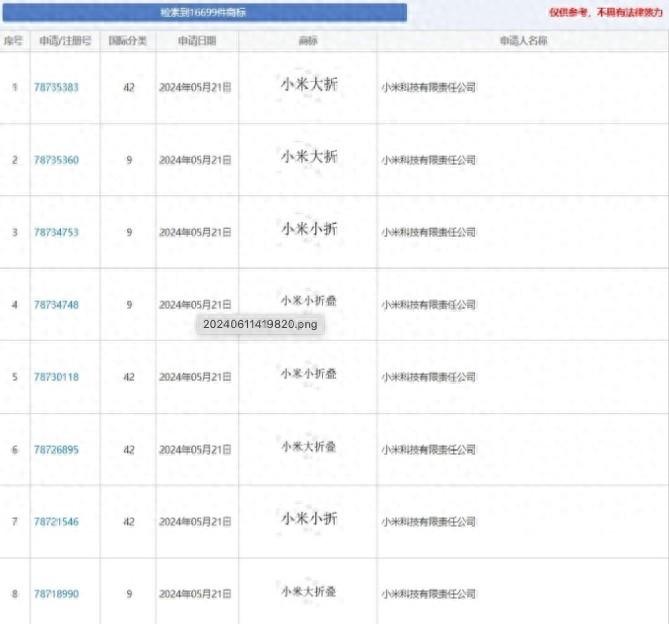Click the red 仅供参考 disclaimer text
669x624 pixels.
click(x=606, y=12)
